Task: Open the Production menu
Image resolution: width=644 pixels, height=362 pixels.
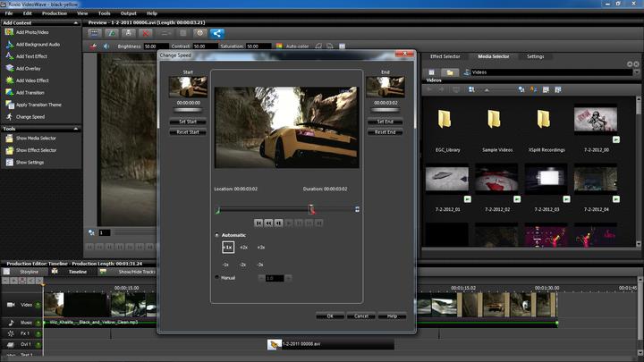Action: 55,13
